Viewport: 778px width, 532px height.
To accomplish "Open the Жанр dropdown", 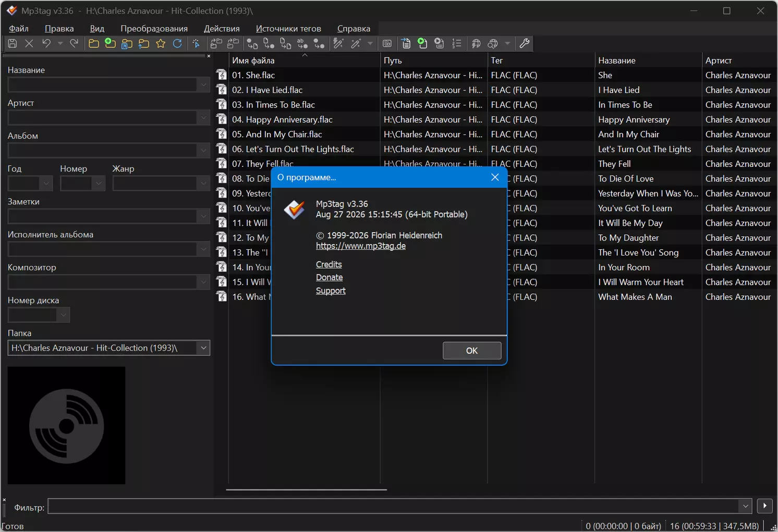I will (203, 184).
